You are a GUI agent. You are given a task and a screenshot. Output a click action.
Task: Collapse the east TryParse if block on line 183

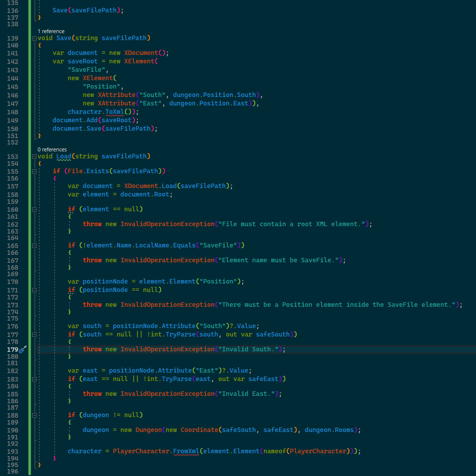click(x=34, y=380)
